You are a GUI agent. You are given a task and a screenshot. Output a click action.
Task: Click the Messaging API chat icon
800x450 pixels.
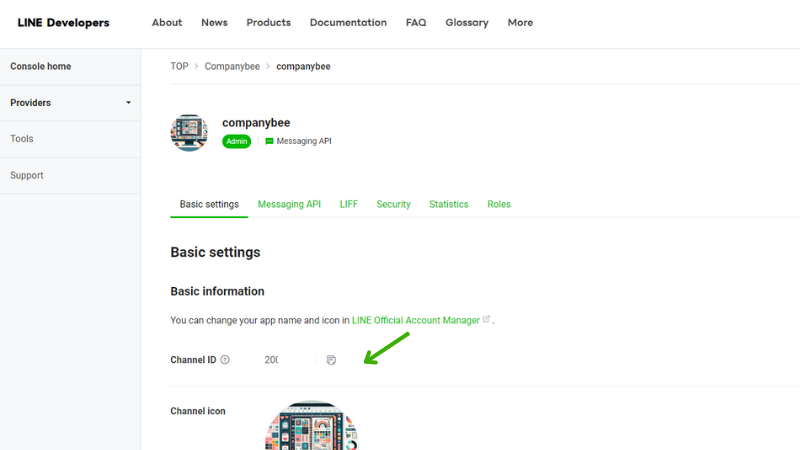pyautogui.click(x=269, y=141)
